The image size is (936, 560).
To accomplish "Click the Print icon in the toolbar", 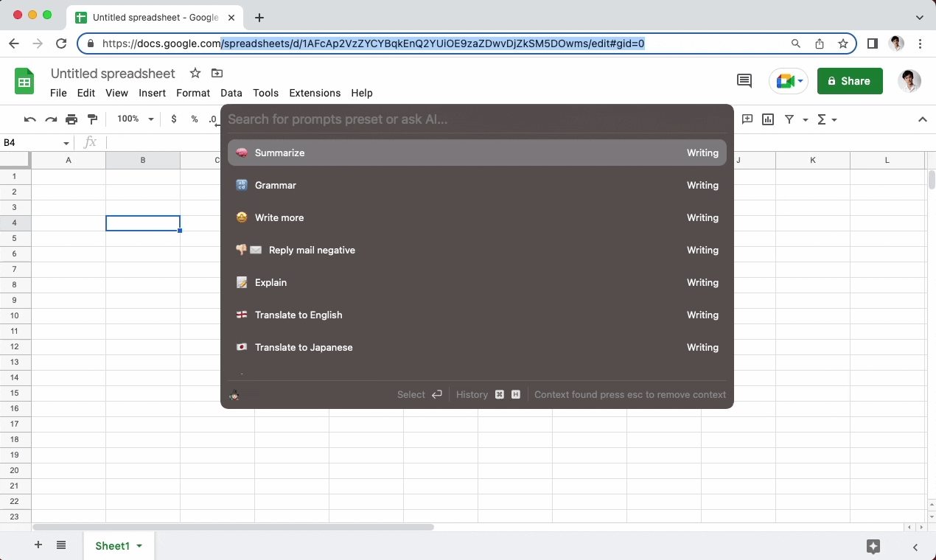I will tap(71, 119).
